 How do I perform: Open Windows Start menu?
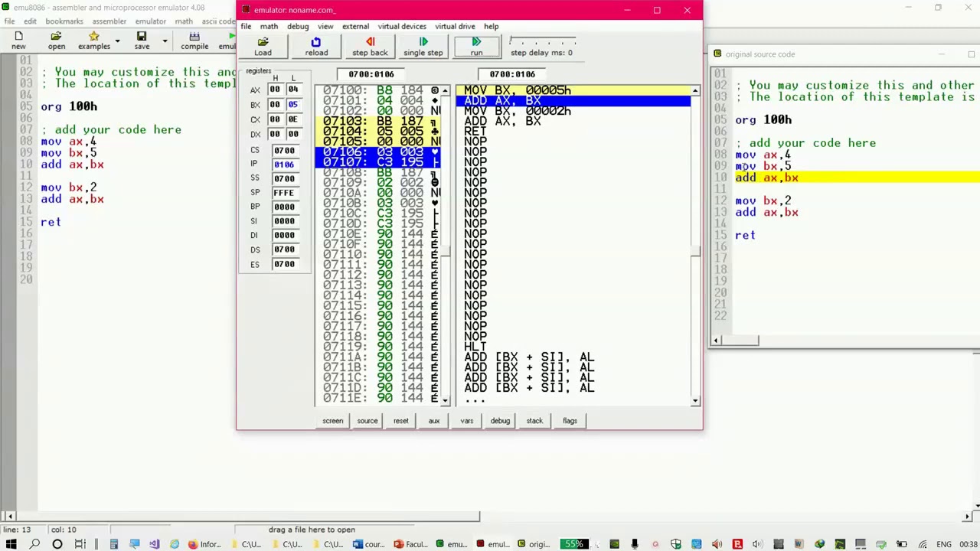coord(11,544)
